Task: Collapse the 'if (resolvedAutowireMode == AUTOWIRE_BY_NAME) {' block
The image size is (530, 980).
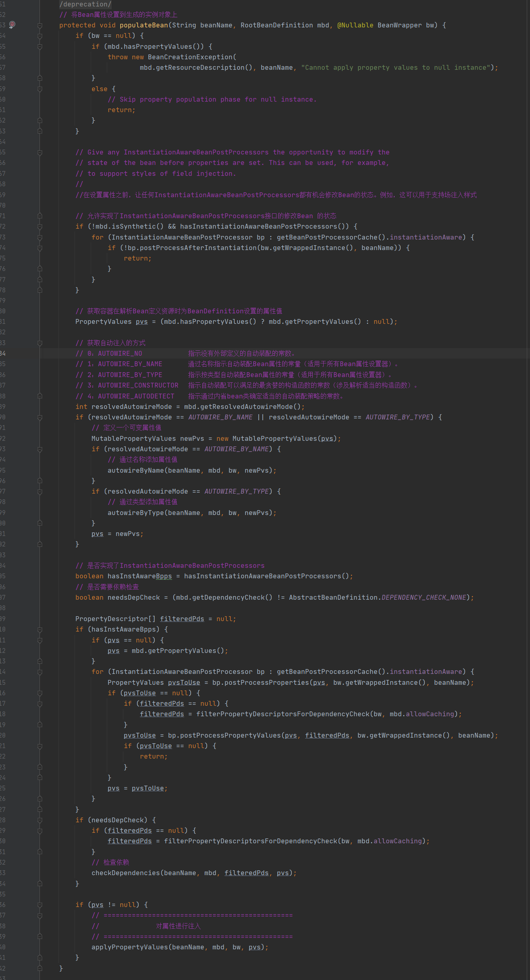Action: 40,449
